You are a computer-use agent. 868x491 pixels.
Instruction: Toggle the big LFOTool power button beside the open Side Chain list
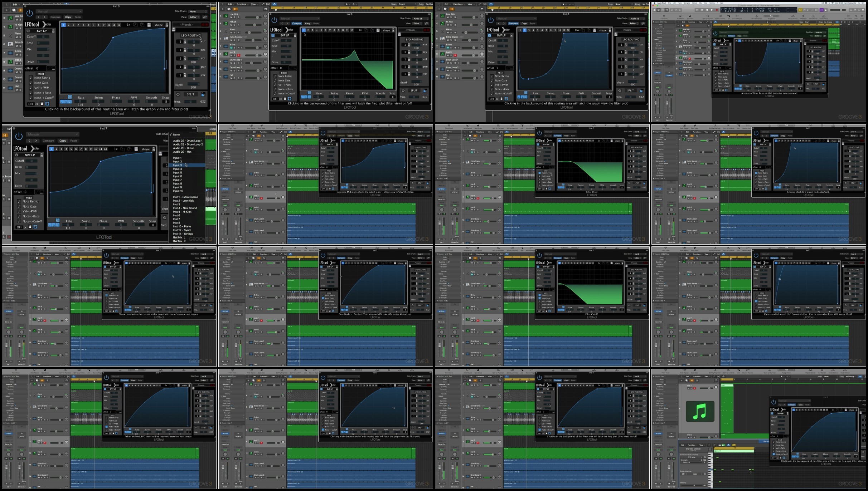[19, 136]
